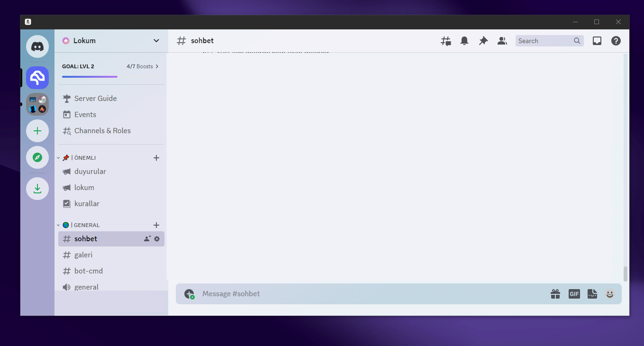Open the GIF picker

click(574, 294)
